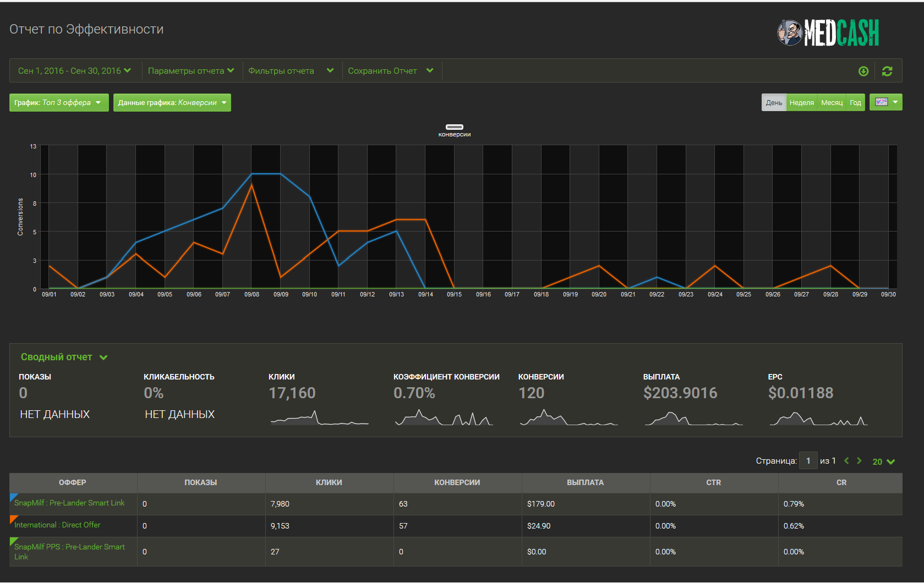Screen dimensions: 924x583
Task: Click blue marker on SnapMilf offer row
Action: [13, 497]
